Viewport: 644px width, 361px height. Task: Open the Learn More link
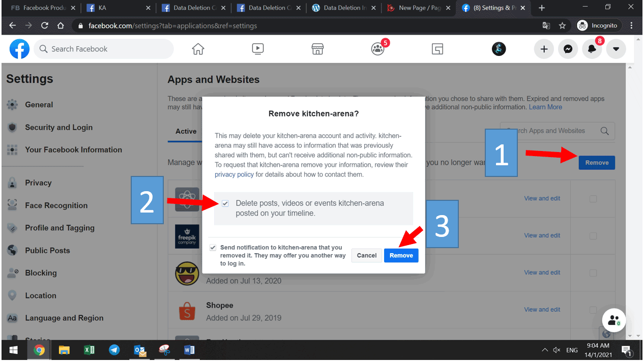tap(545, 107)
